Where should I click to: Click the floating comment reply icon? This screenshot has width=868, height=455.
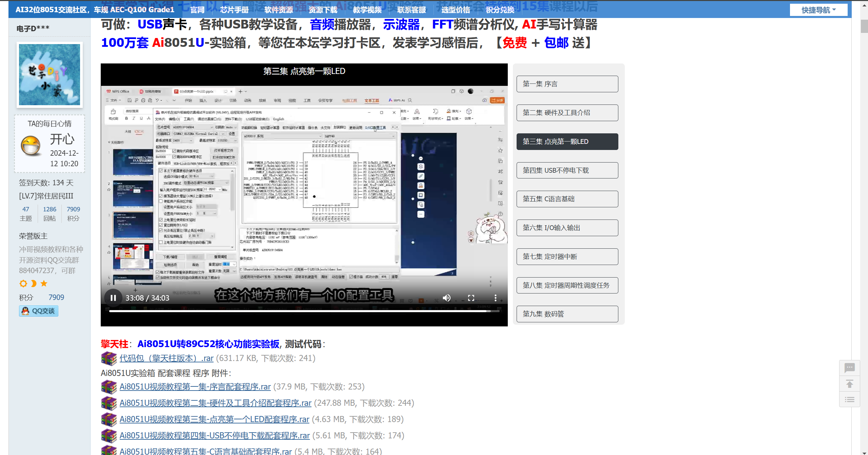tap(849, 368)
